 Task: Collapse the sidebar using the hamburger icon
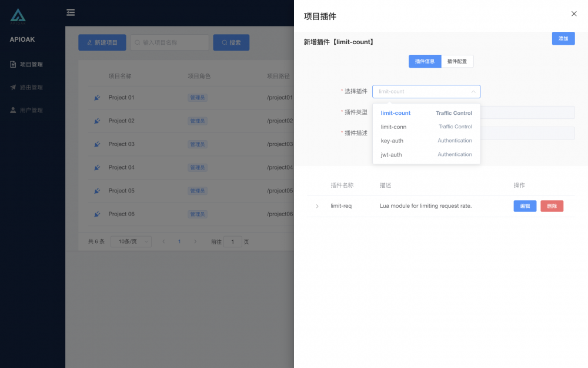click(71, 12)
